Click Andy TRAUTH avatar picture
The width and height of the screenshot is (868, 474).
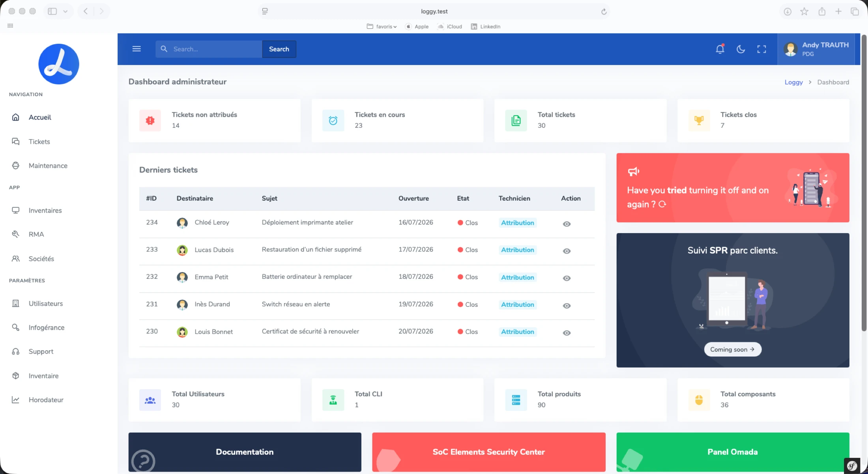pyautogui.click(x=791, y=49)
